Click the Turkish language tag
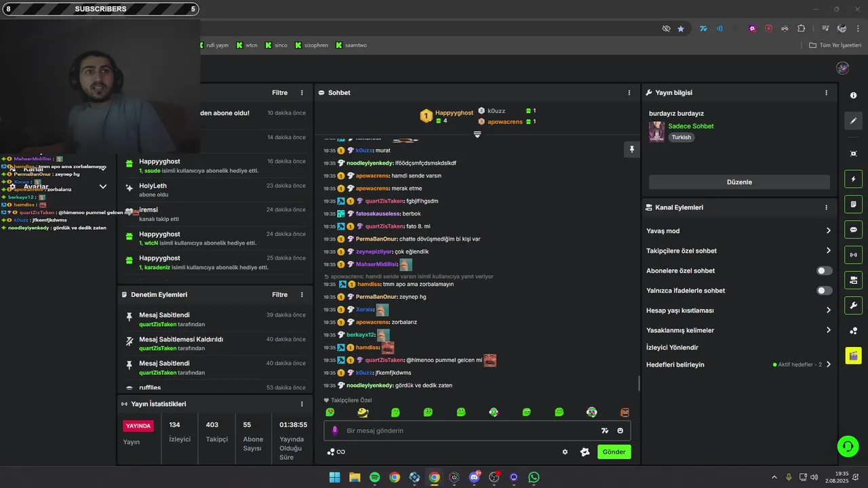 click(x=682, y=137)
